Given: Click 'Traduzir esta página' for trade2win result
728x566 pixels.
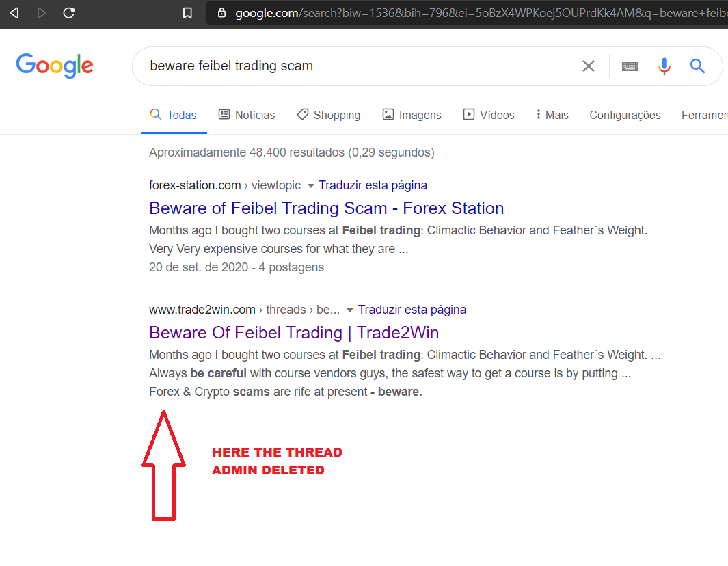Looking at the screenshot, I should coord(412,310).
